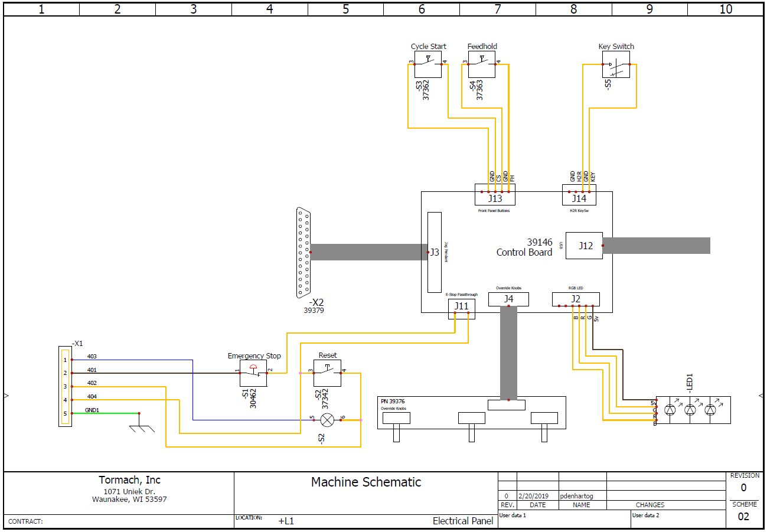This screenshot has width=767, height=532.
Task: Click the Reset switch S2 symbol
Action: (x=327, y=373)
